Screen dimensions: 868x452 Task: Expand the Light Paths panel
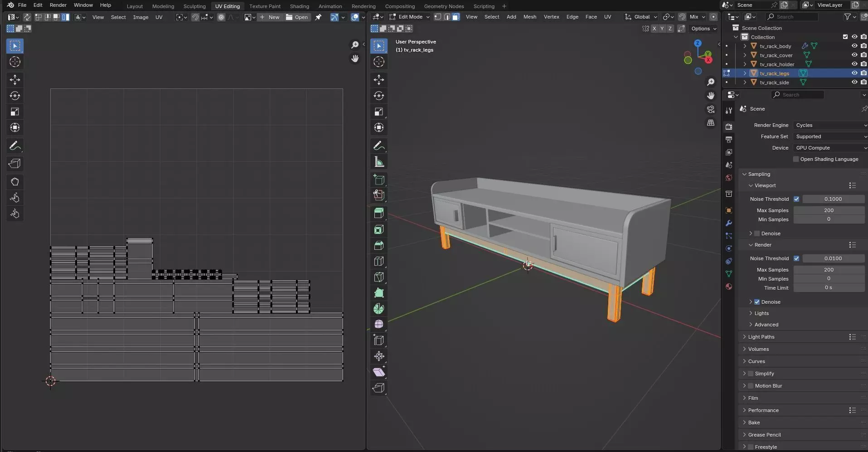pyautogui.click(x=761, y=337)
